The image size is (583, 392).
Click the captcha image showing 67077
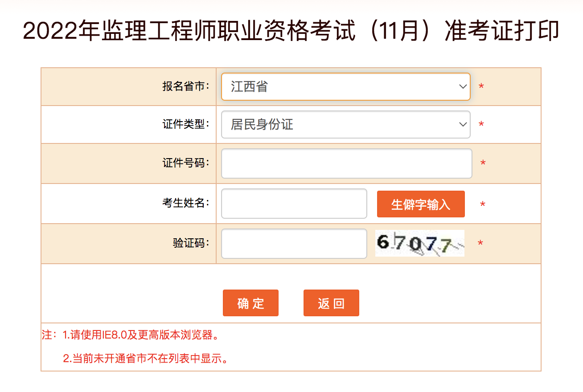click(419, 243)
